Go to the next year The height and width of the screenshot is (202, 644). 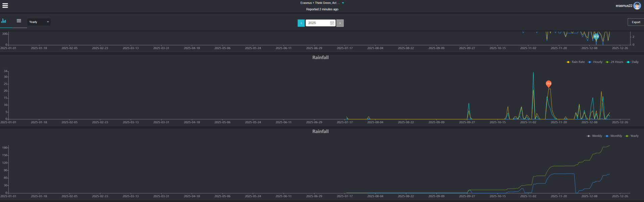tap(340, 23)
